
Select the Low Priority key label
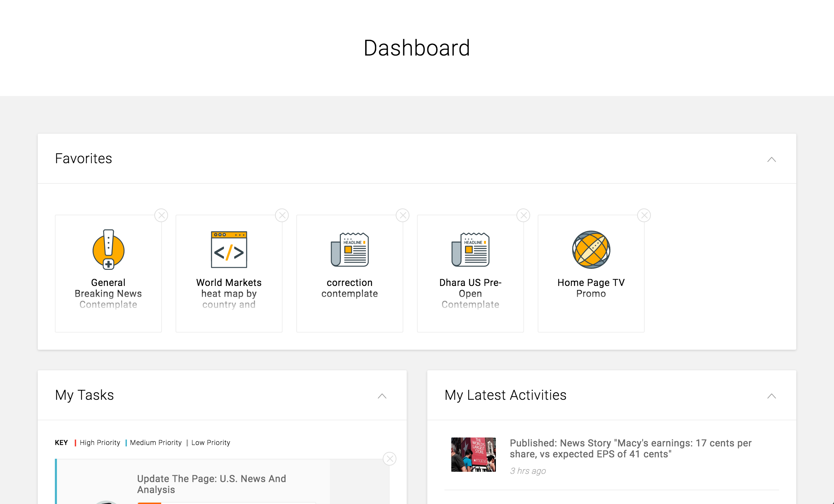coord(211,443)
